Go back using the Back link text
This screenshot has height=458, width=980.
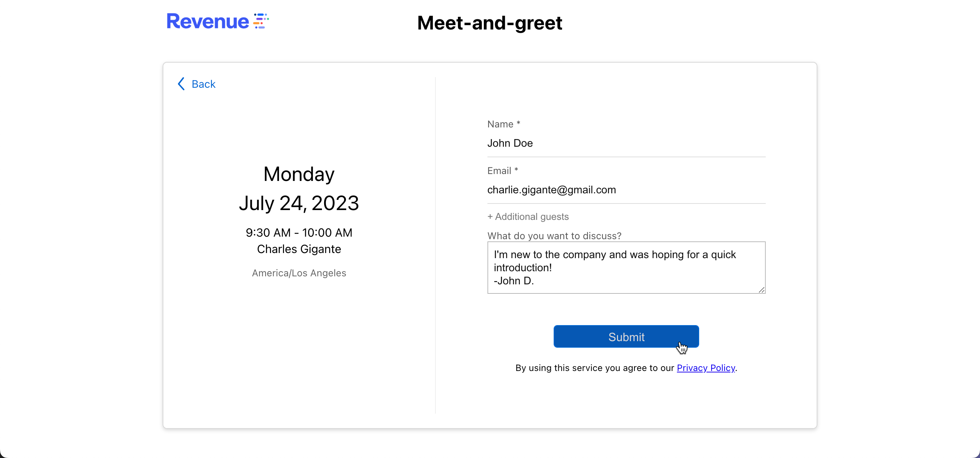(204, 84)
